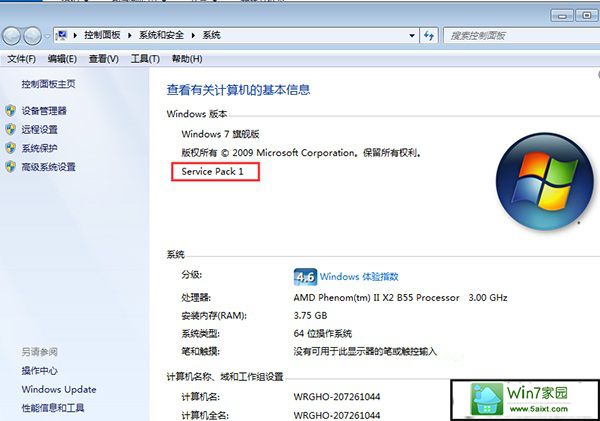Click the computer icon in the address bar

[61, 36]
